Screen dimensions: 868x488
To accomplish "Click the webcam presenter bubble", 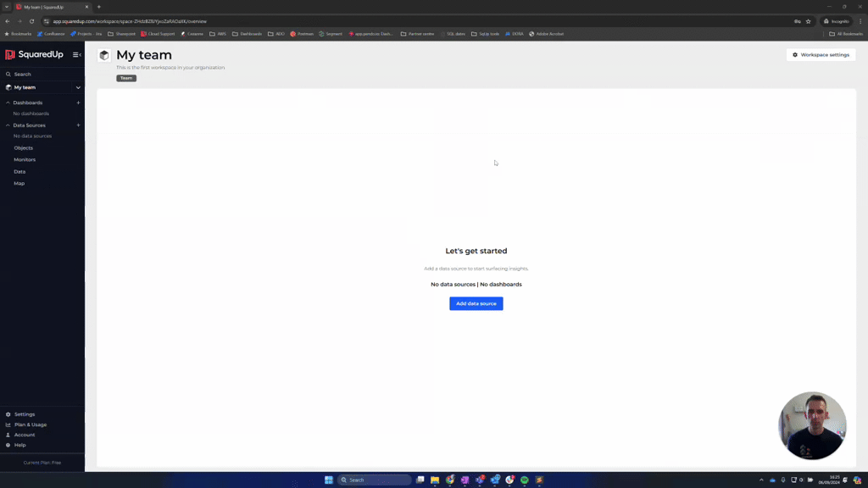I will 812,426.
